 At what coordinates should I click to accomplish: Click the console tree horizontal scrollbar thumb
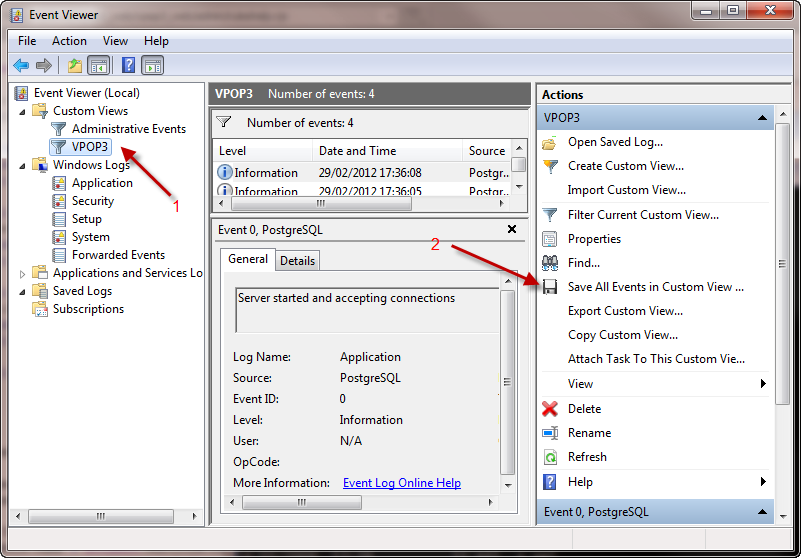click(x=101, y=517)
